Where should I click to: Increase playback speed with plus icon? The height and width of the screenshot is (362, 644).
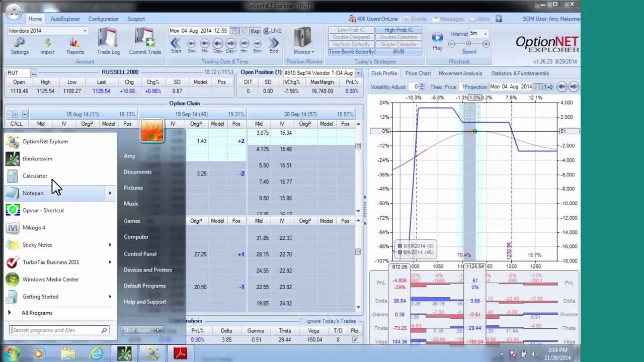click(x=486, y=44)
